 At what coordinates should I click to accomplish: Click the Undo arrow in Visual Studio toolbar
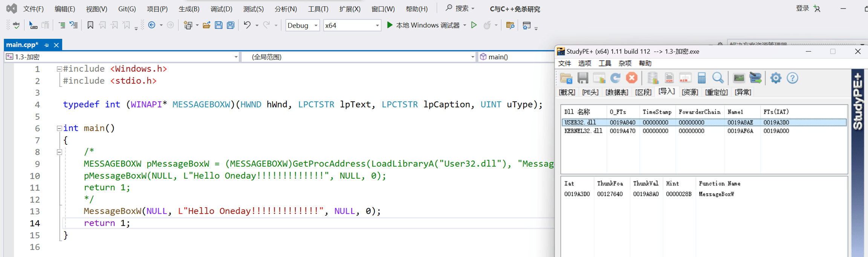pos(247,25)
